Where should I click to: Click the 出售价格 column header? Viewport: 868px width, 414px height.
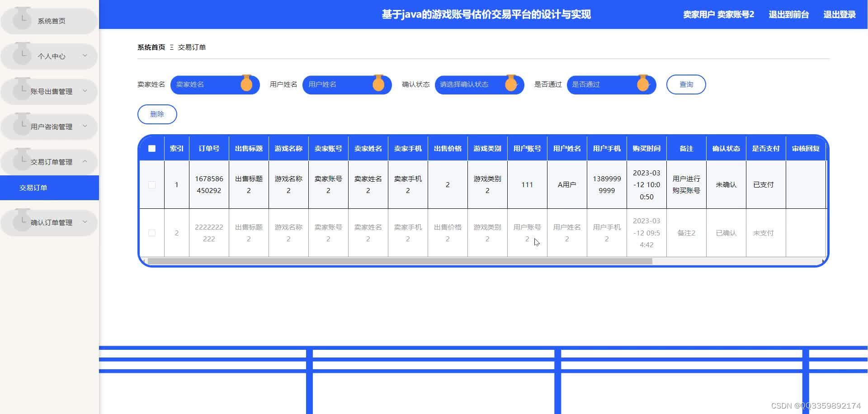pyautogui.click(x=448, y=148)
